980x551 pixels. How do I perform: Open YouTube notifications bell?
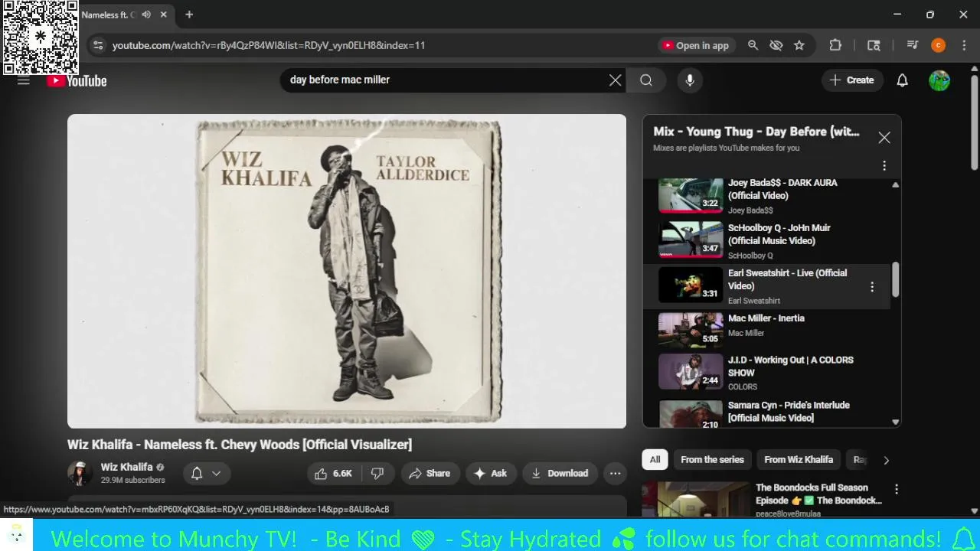click(902, 80)
